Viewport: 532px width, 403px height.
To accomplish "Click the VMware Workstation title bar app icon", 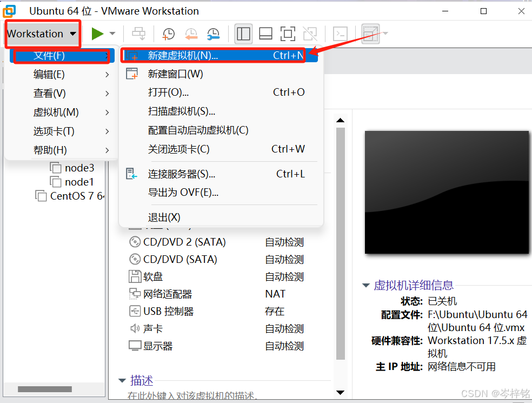I will click(x=9, y=11).
